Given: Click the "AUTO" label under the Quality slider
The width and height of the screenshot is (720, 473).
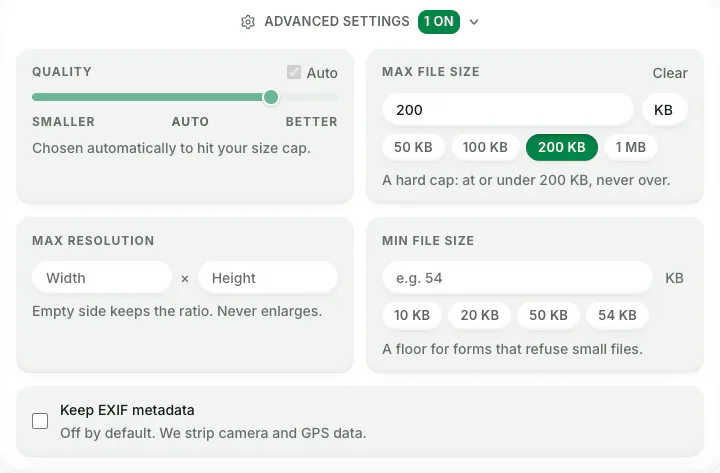Looking at the screenshot, I should [190, 122].
